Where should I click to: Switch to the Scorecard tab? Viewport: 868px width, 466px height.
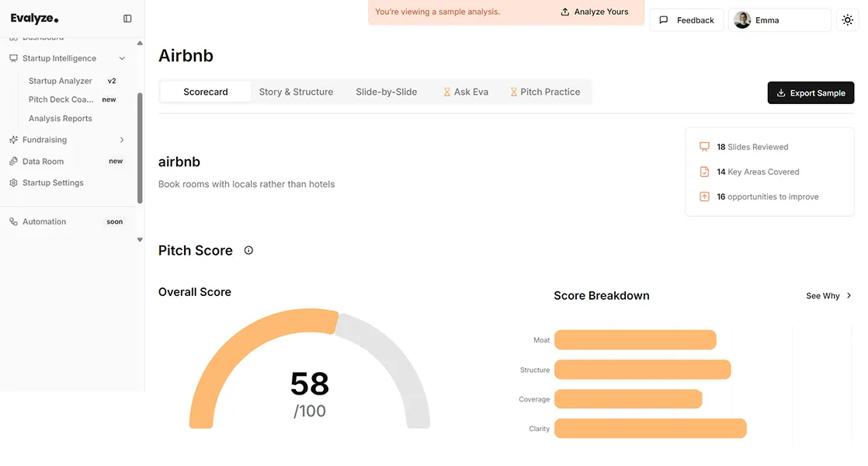pos(206,92)
